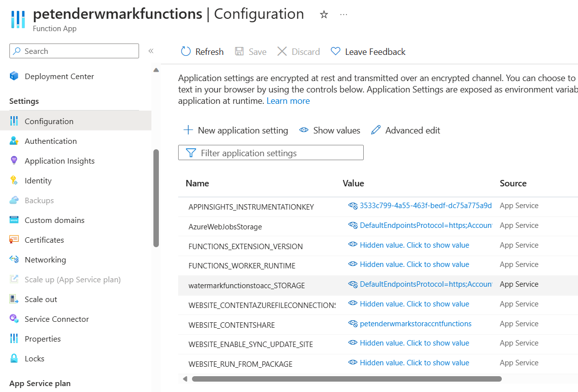Open Application Insights lightbulb icon
The image size is (578, 392).
[14, 161]
